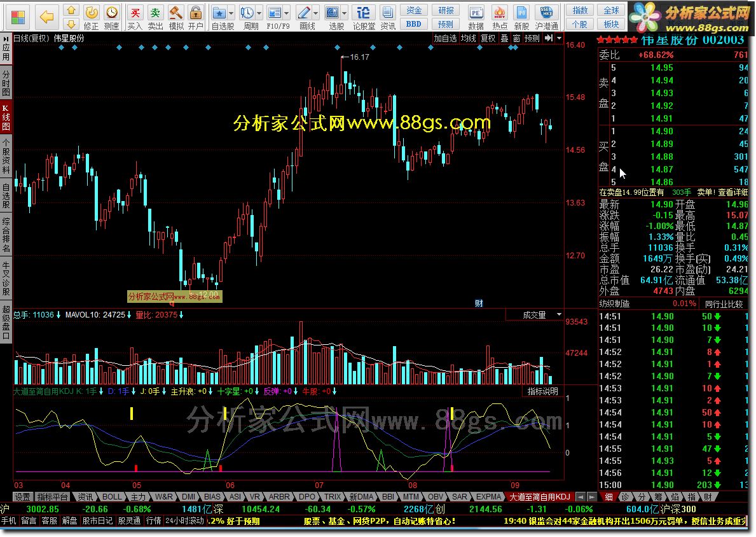
Task: Switch to the W&R indicator tab
Action: (x=164, y=496)
